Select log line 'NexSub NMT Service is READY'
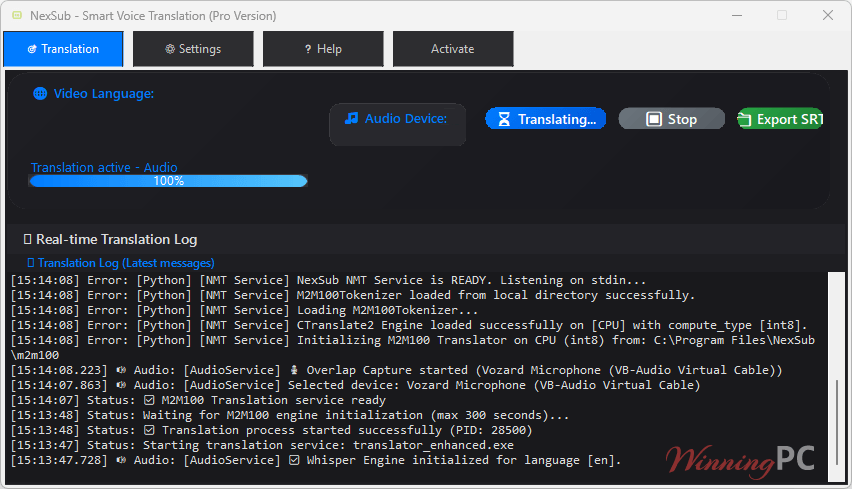Screen dimensions: 852x489 [x=328, y=280]
